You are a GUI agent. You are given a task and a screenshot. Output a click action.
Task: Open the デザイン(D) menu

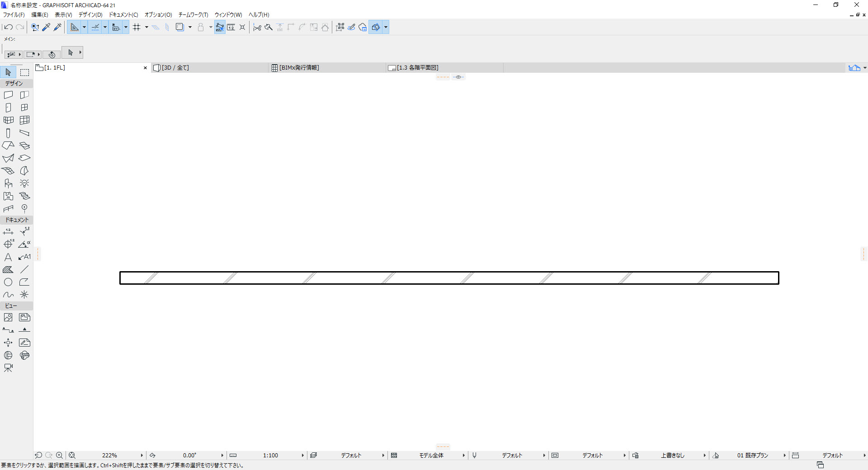[x=90, y=15]
